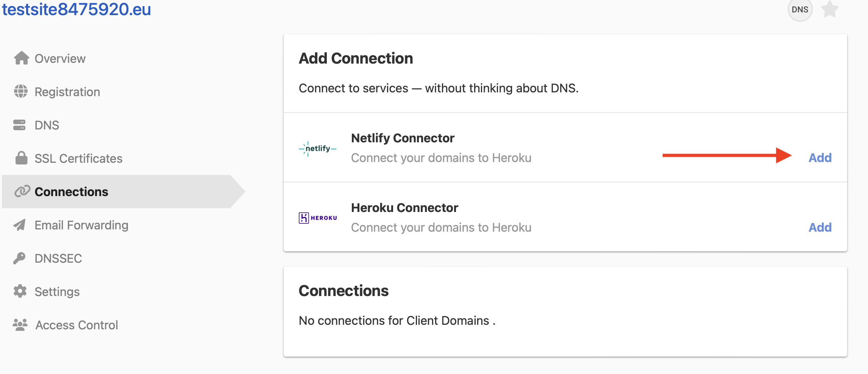The height and width of the screenshot is (374, 868).
Task: Click the Email Forwarding paper plane icon
Action: 21,225
